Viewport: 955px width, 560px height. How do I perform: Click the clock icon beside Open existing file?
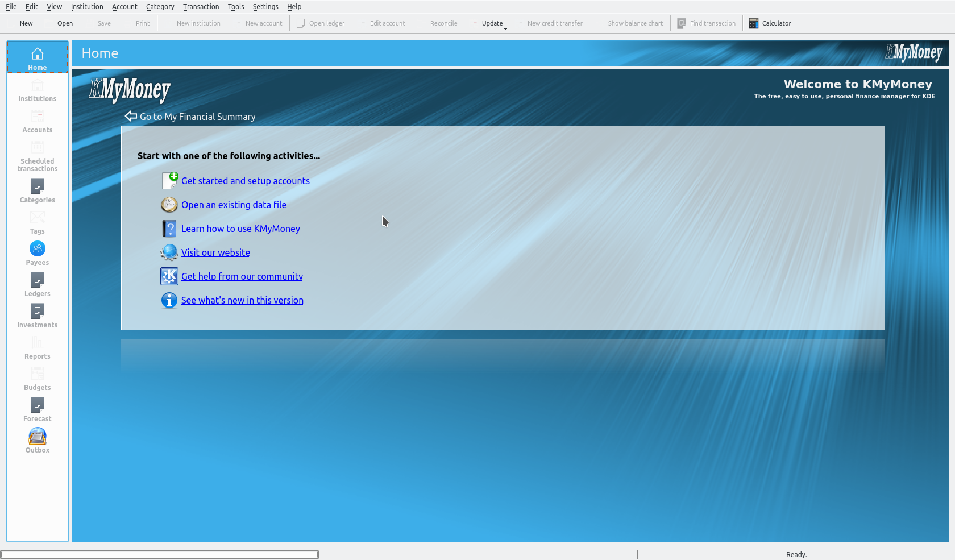tap(169, 205)
